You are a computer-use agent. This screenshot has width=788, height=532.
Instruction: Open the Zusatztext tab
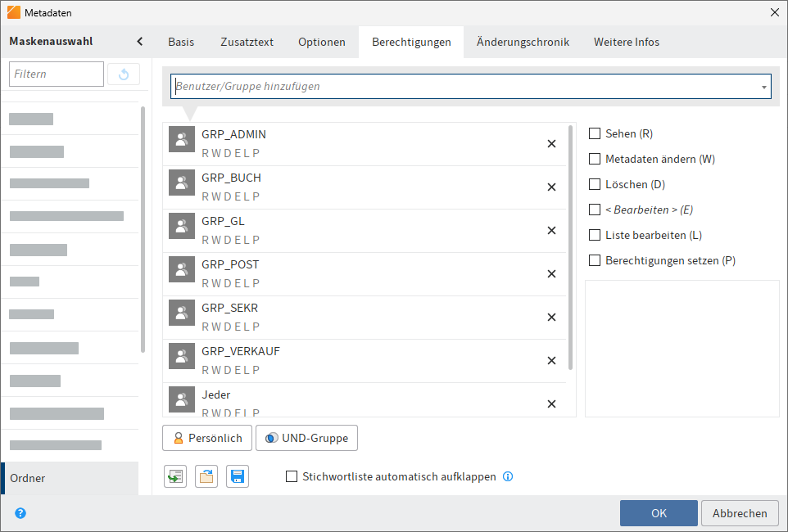tap(247, 40)
